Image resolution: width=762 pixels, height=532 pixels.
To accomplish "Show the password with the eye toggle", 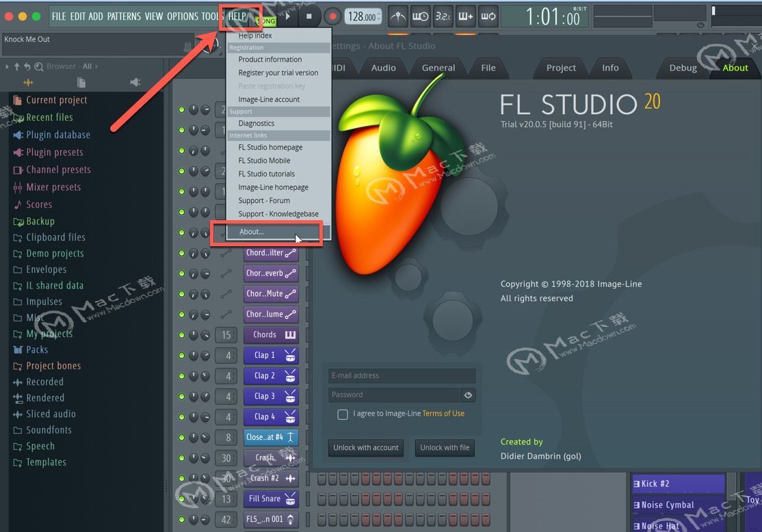I will [x=468, y=395].
